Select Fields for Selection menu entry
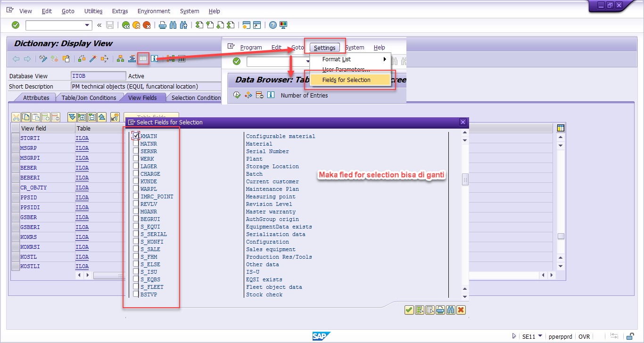Screen dimensions: 644x343 (x=350, y=80)
